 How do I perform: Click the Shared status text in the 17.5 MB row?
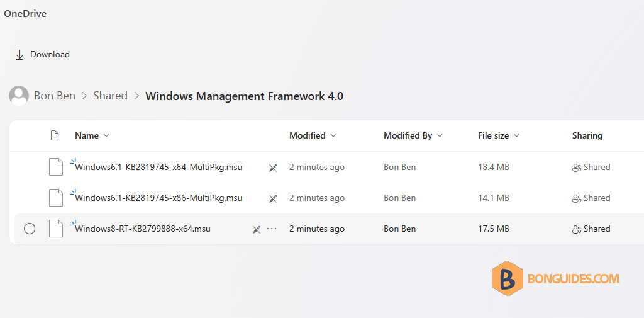click(597, 229)
